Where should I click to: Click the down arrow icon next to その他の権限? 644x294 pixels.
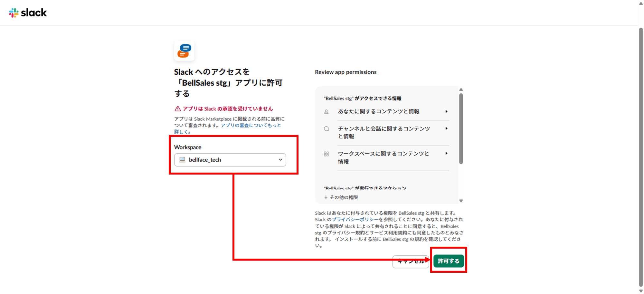326,197
